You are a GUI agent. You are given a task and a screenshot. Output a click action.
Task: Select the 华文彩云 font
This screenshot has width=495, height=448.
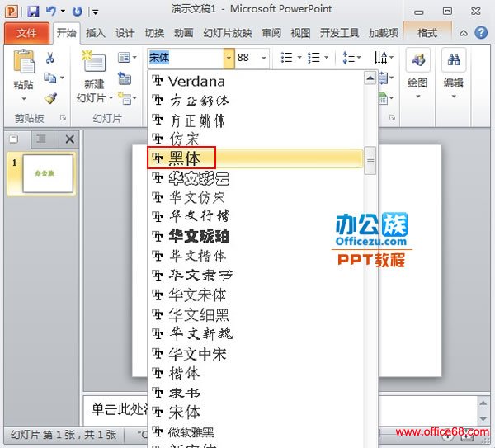pos(256,178)
